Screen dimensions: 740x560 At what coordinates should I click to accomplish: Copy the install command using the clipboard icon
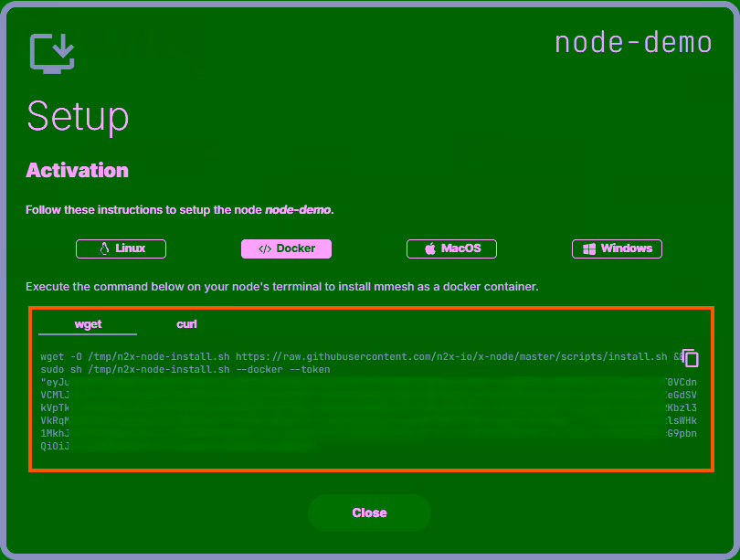pyautogui.click(x=690, y=357)
